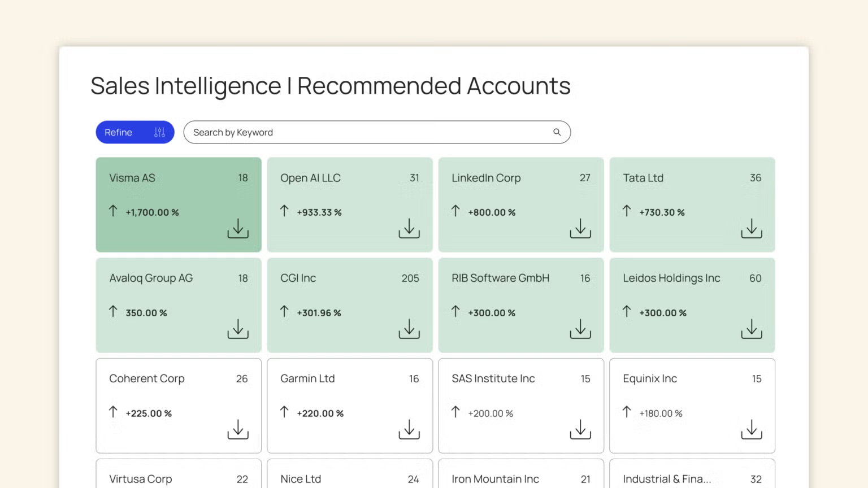Click the up arrow on RIB Software GmbH card
This screenshot has height=488, width=868.
pos(455,311)
